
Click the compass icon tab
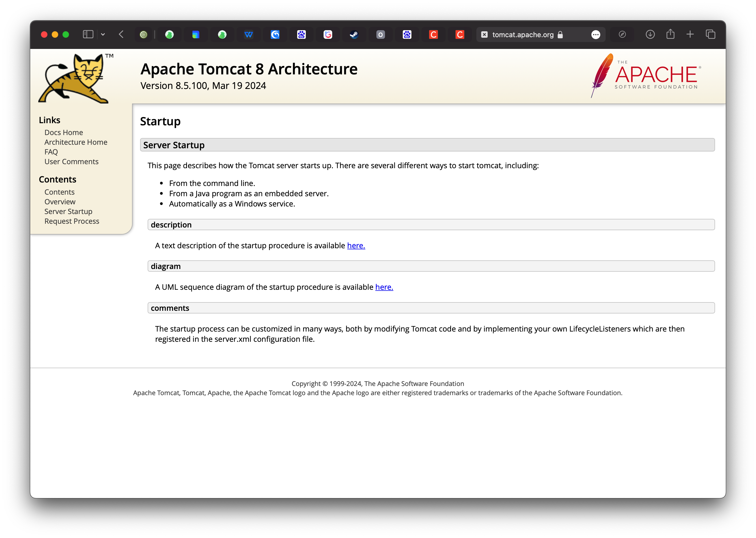pyautogui.click(x=622, y=35)
